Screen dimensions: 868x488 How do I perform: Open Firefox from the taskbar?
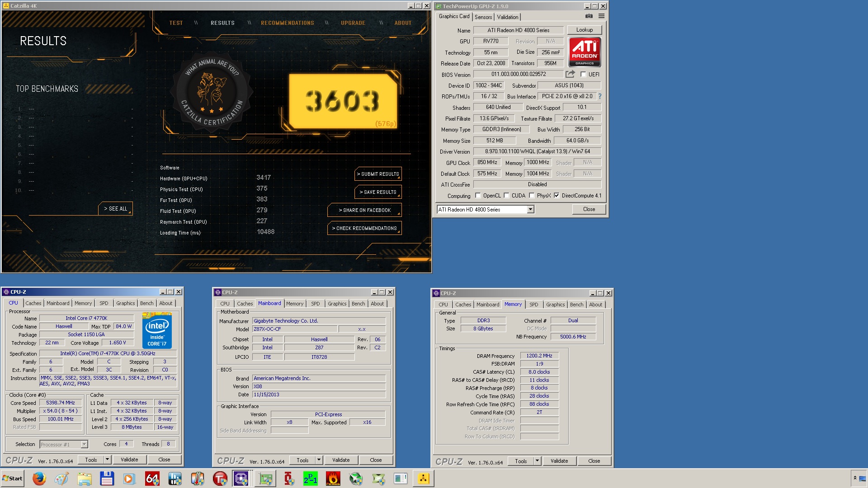tap(39, 478)
